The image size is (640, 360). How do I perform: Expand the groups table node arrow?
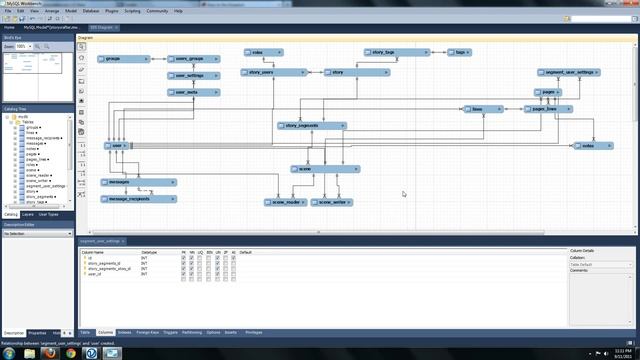[x=146, y=59]
